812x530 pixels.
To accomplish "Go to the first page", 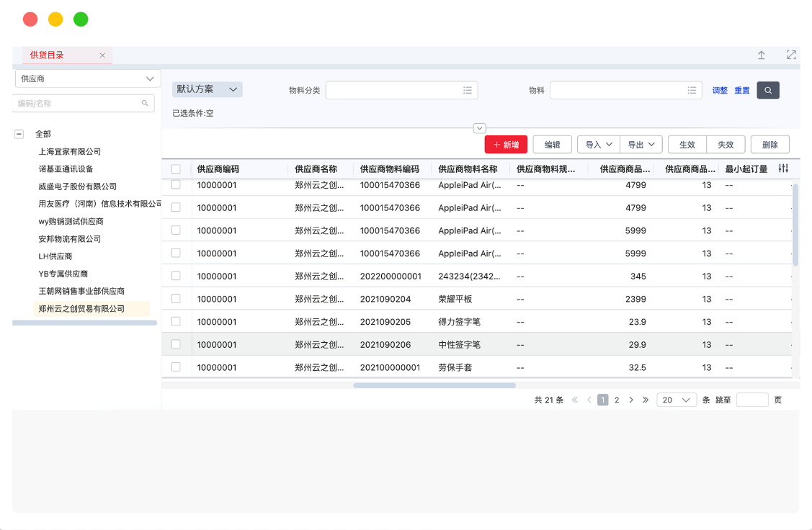I will pyautogui.click(x=575, y=400).
